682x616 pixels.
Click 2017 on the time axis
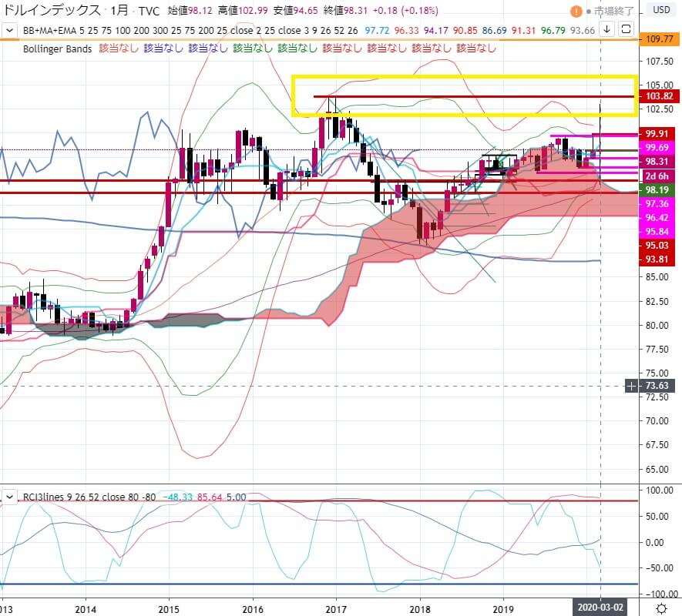(x=336, y=609)
